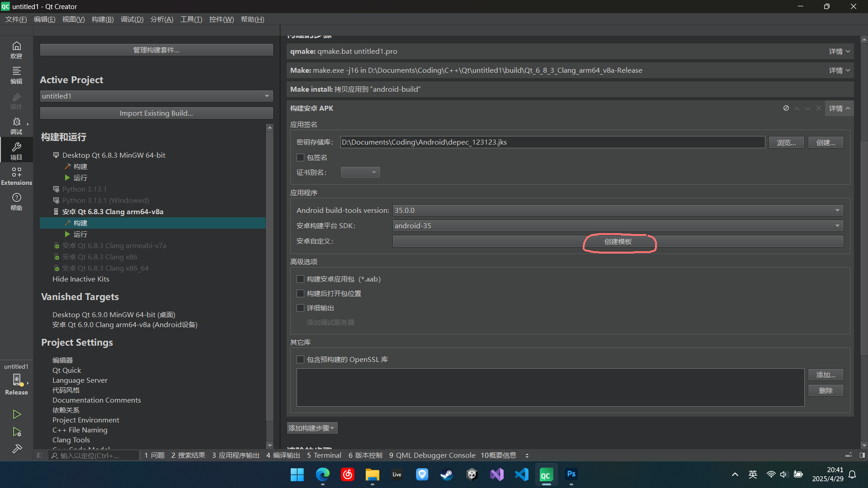Toggle 详细输出 checkbox
This screenshot has width=868, height=488.
click(x=300, y=308)
